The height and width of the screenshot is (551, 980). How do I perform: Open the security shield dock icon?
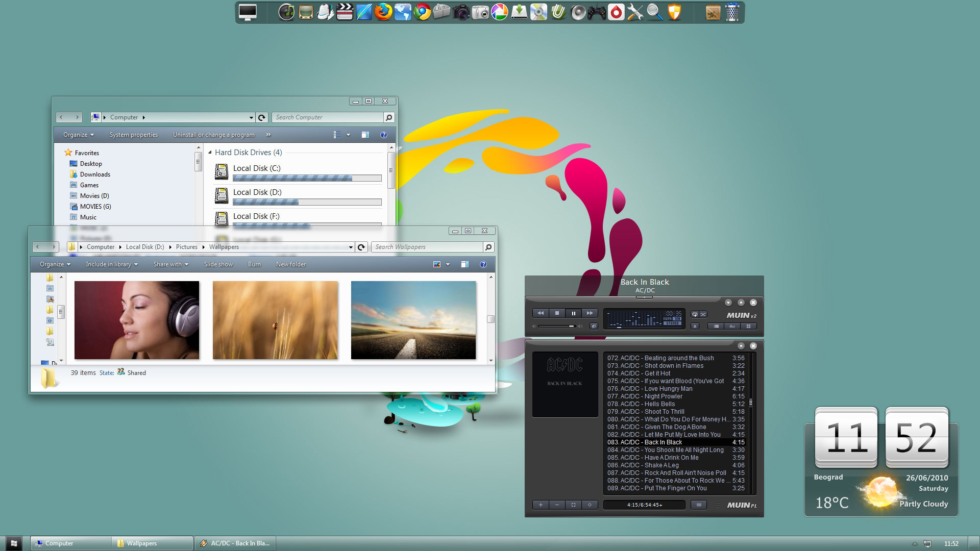(x=674, y=12)
